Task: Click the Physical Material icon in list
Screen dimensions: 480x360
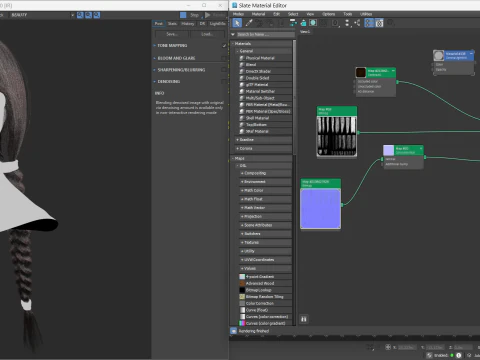Action: tap(242, 58)
